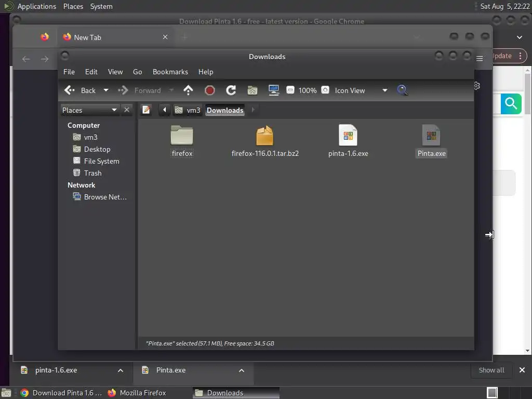Zoom in with the plus icon
The width and height of the screenshot is (532, 399).
(x=325, y=90)
